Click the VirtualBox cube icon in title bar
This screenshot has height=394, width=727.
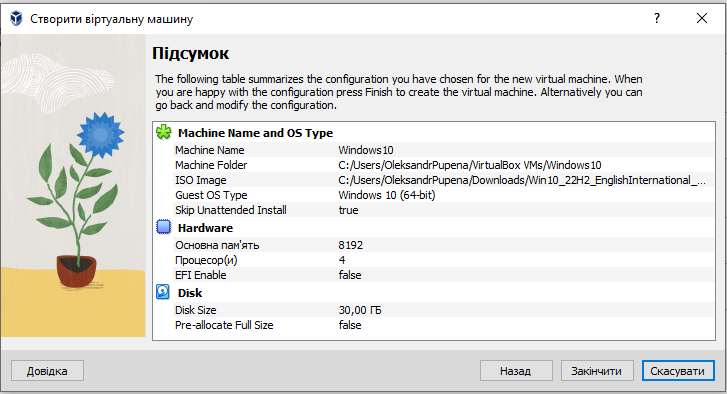[16, 19]
